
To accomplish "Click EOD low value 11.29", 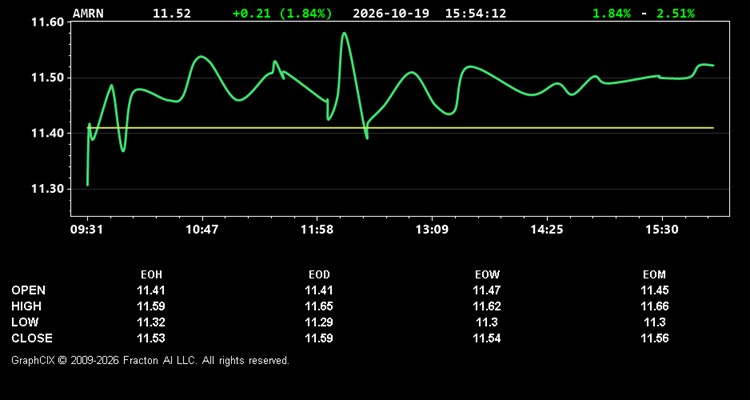I will [x=319, y=322].
